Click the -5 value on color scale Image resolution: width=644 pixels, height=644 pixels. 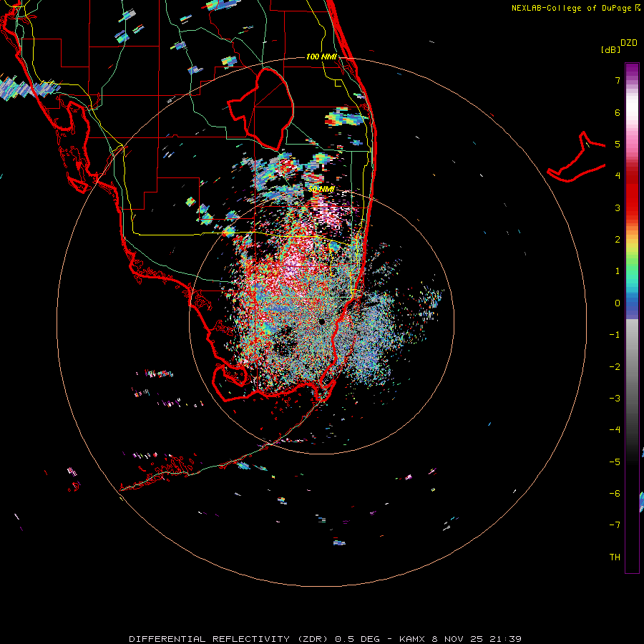(615, 462)
